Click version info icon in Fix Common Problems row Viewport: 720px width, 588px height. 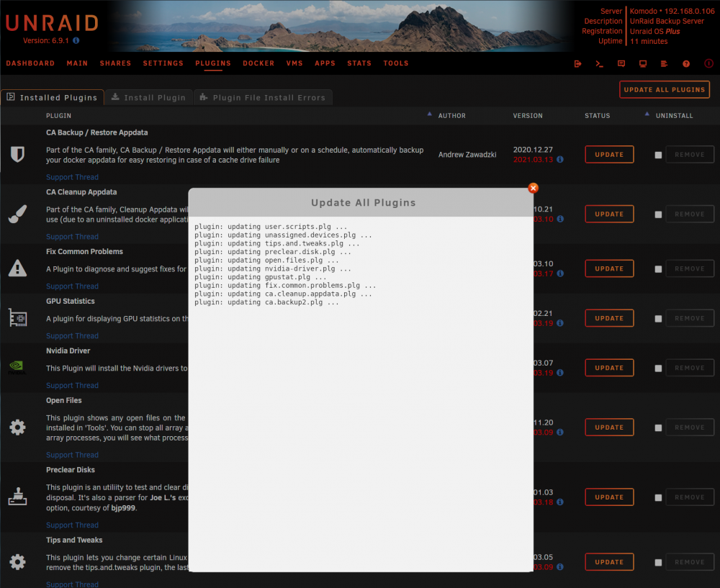pyautogui.click(x=560, y=273)
